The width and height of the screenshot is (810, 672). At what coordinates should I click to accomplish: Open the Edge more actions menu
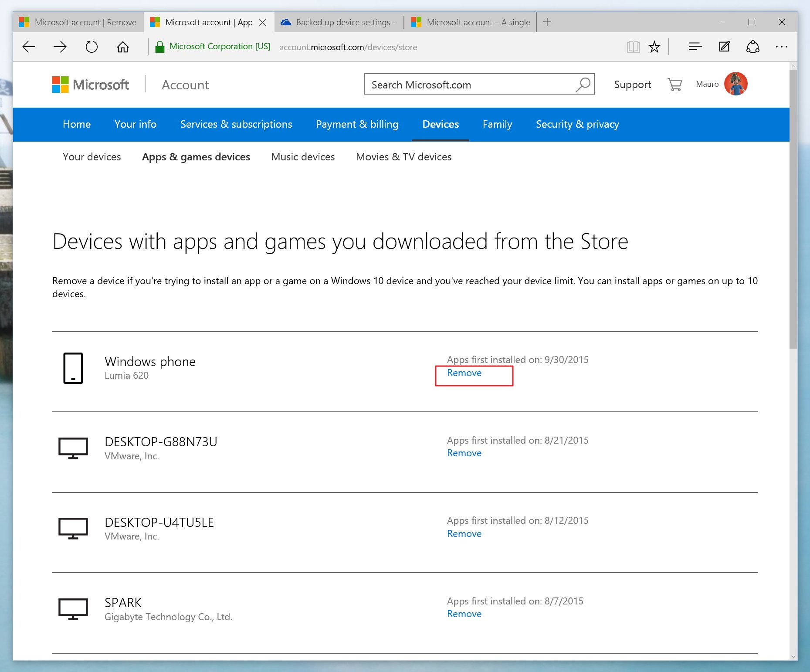(781, 47)
